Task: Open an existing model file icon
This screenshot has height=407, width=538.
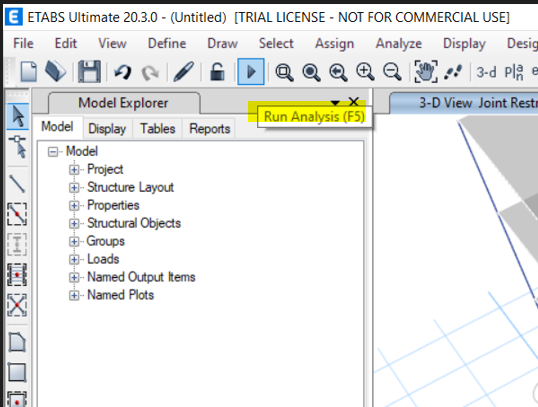Action: [x=56, y=71]
